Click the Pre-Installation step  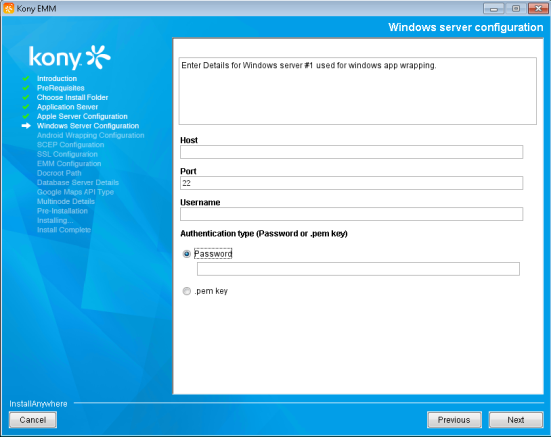tap(62, 211)
